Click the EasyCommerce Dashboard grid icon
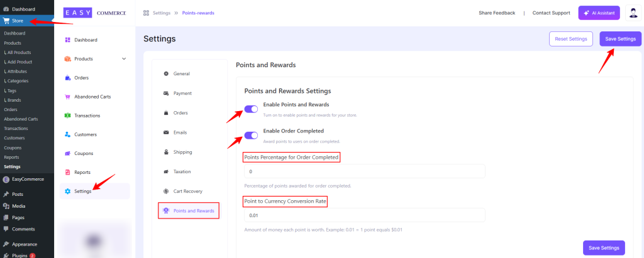Viewport: 644px width, 258px height. pos(68,40)
